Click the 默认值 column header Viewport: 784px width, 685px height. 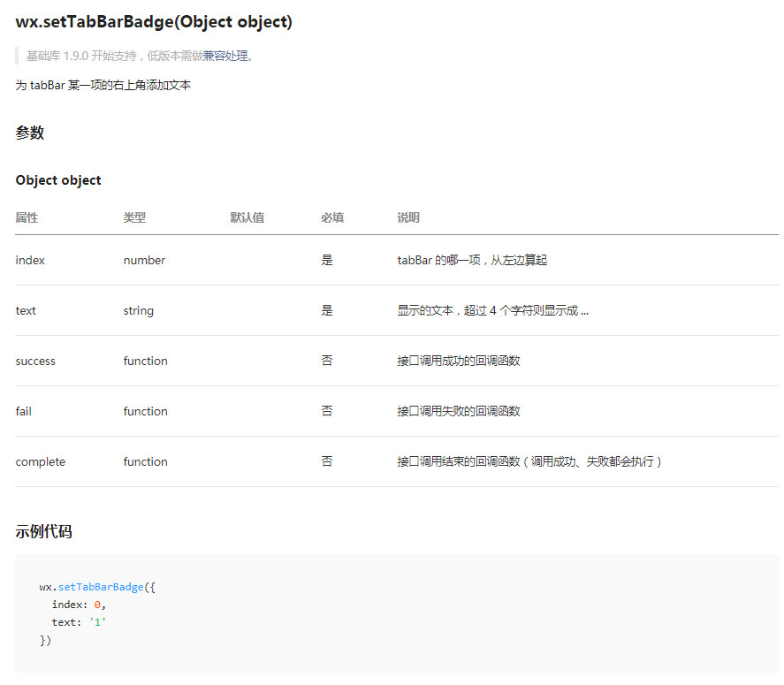247,217
